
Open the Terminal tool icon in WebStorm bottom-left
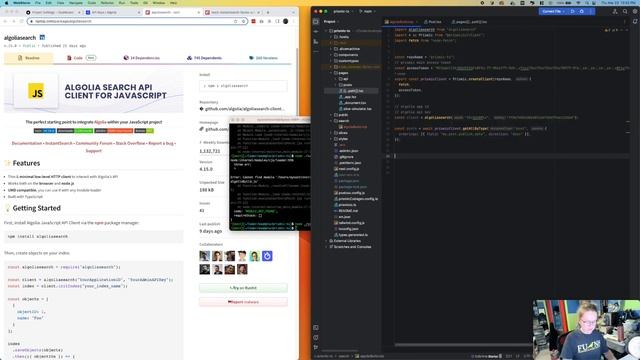pos(316,328)
